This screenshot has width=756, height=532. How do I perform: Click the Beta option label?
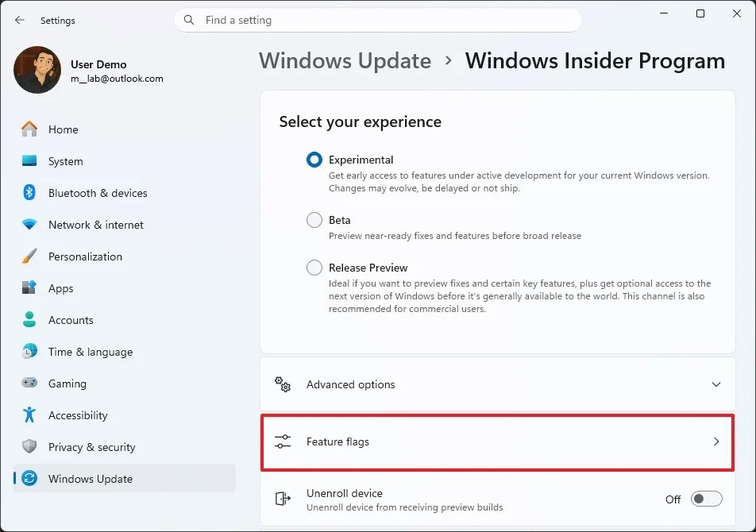click(x=339, y=220)
